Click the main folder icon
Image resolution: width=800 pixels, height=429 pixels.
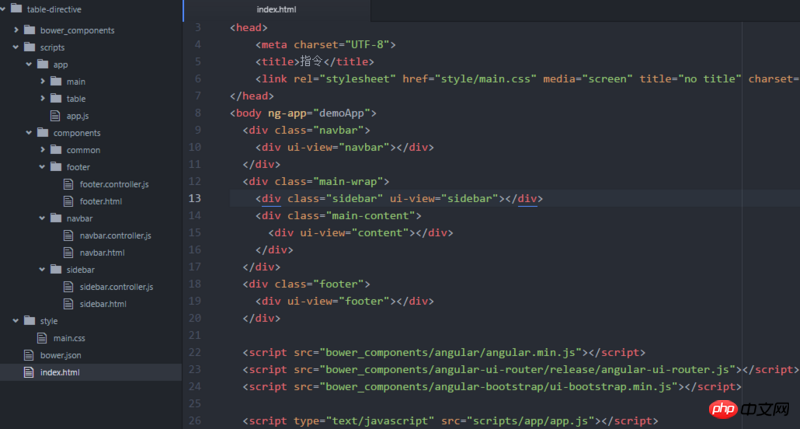pyautogui.click(x=56, y=81)
